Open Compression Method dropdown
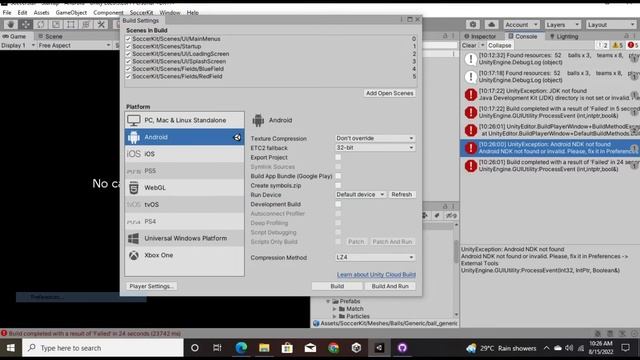 (375, 258)
